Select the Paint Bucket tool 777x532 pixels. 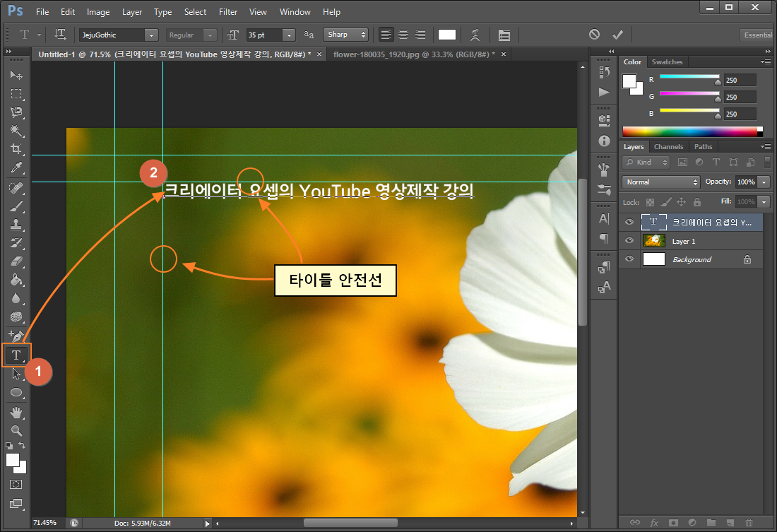tap(16, 280)
